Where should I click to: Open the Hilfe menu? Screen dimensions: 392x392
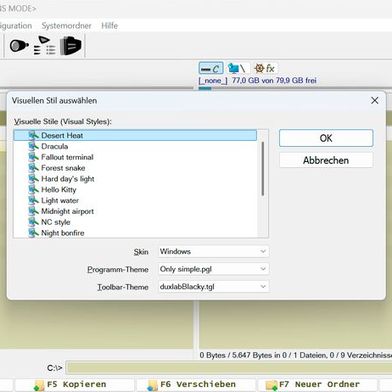point(109,26)
